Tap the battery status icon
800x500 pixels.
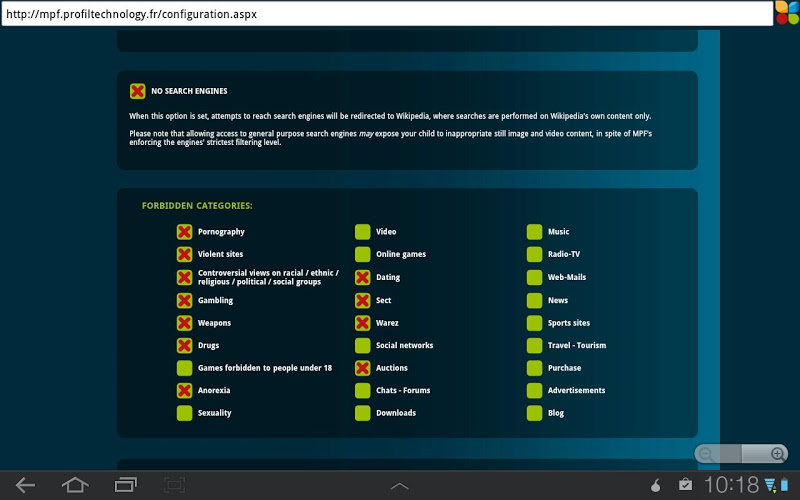pos(784,485)
